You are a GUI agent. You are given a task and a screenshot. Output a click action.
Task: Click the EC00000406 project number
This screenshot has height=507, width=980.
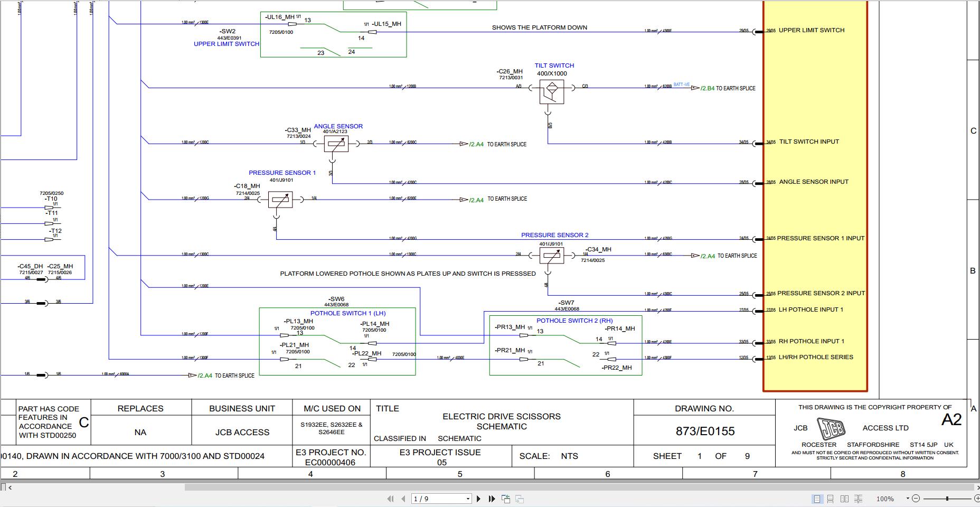pyautogui.click(x=331, y=463)
